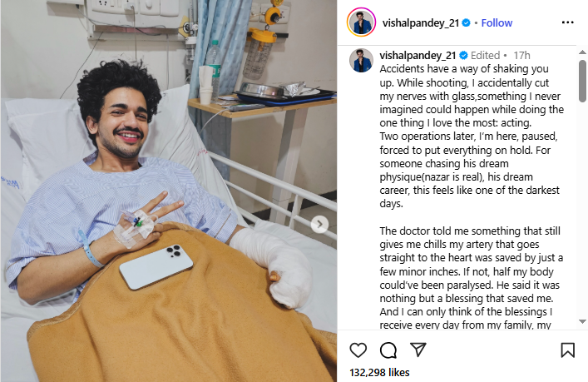View the 132,298 likes list
Screen dimensions: 588x382
[x=379, y=373]
